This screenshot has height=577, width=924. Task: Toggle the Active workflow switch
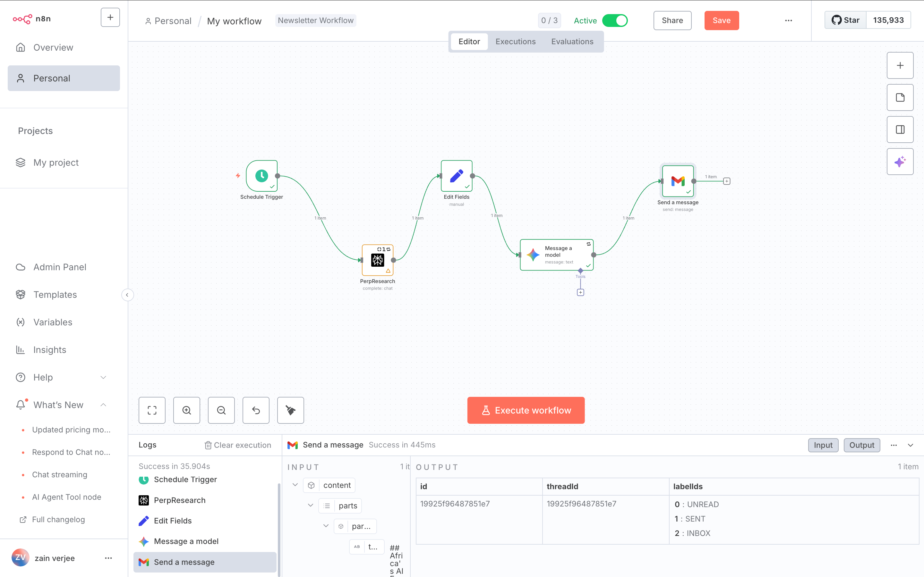click(615, 21)
